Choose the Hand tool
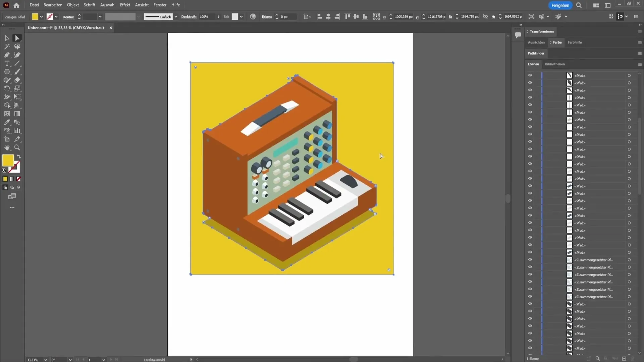644x362 pixels. tap(7, 147)
